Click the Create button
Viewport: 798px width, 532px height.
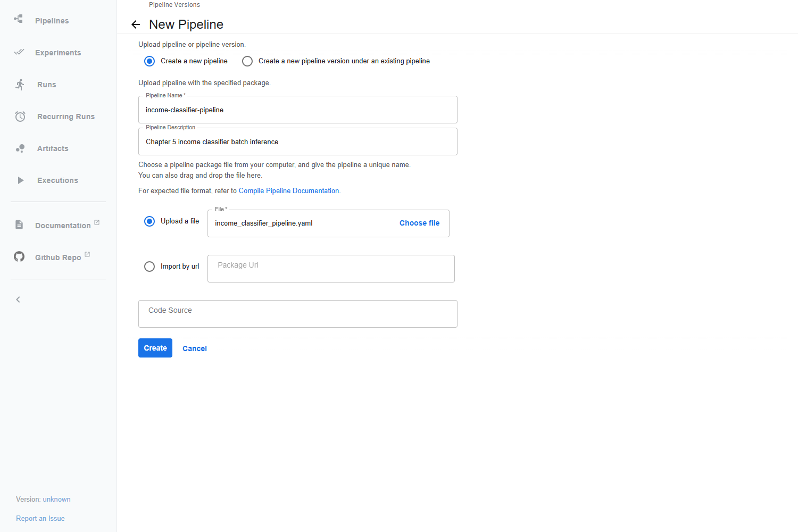pyautogui.click(x=155, y=348)
